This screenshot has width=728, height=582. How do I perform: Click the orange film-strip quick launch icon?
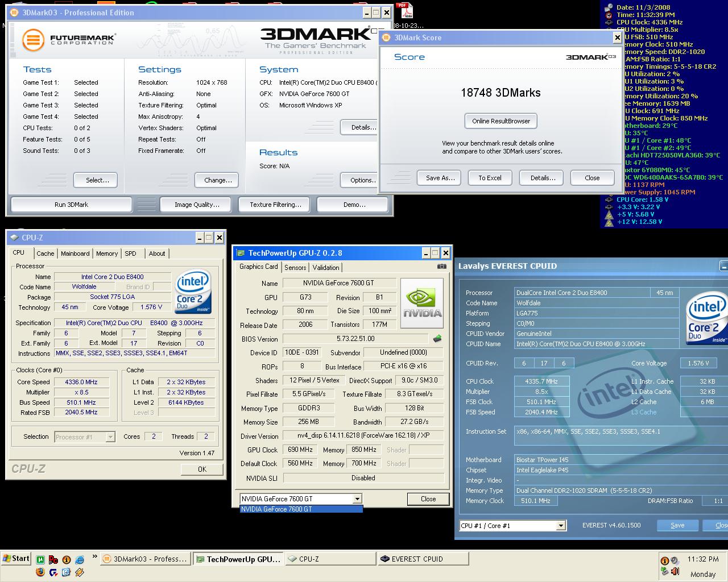click(x=80, y=572)
